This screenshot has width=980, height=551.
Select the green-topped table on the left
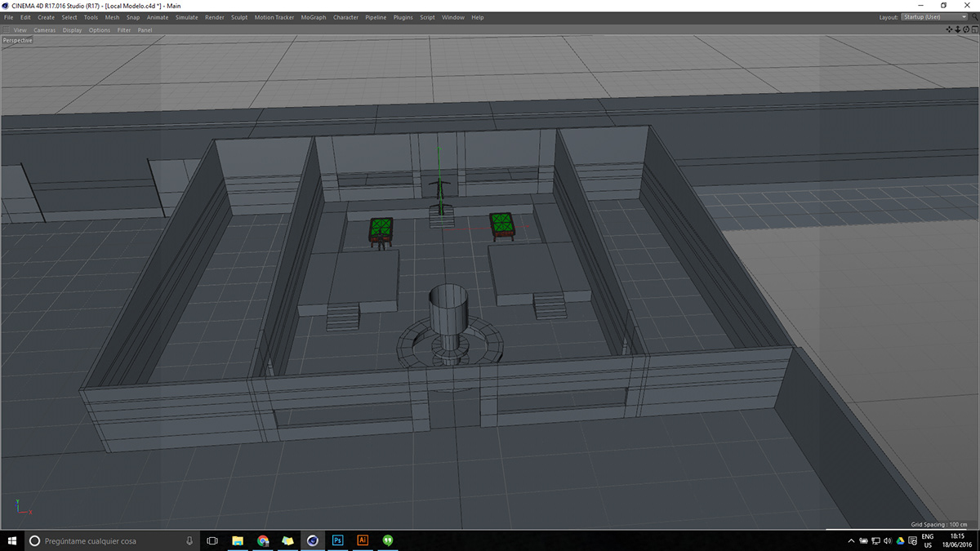click(x=381, y=227)
